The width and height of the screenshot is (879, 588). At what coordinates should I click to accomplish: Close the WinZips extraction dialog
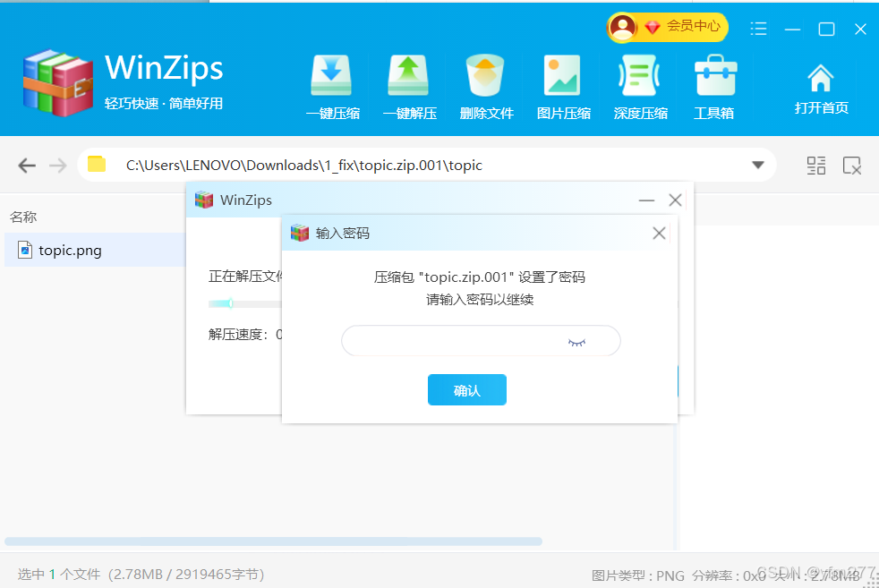point(675,200)
